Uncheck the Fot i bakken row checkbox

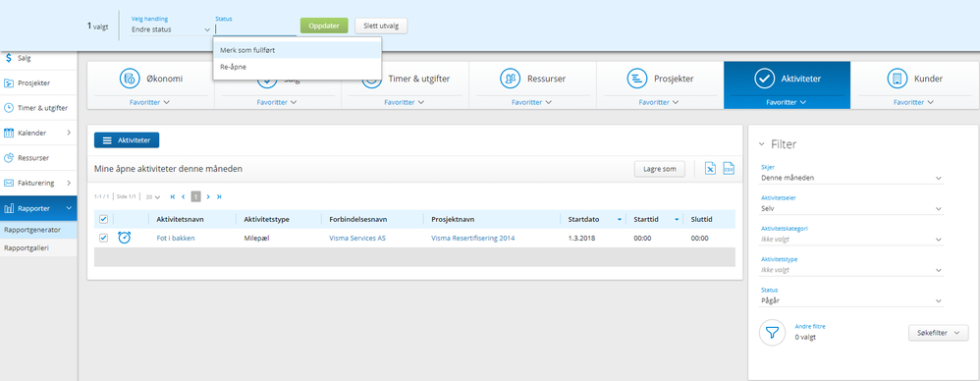click(104, 238)
